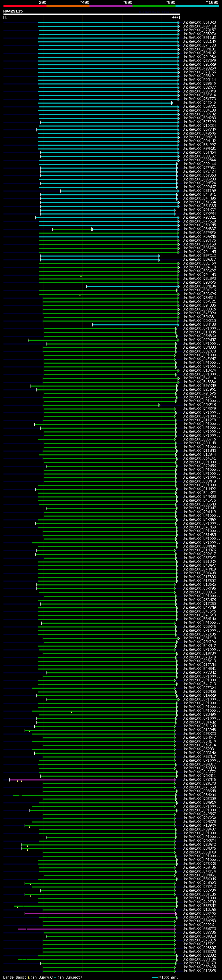Click hit label UniRef100_Q2UH90
This screenshot has width=222, height=980.
pos(199,715)
